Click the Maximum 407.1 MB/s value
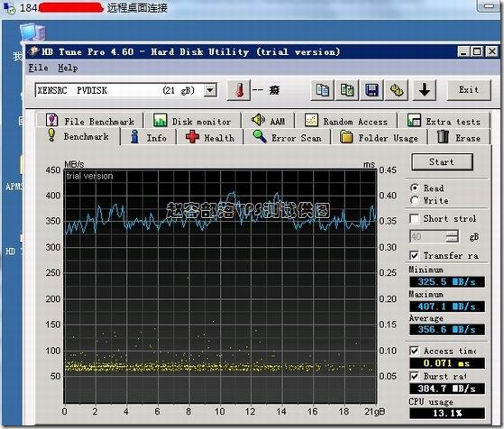504x429 pixels. (447, 306)
